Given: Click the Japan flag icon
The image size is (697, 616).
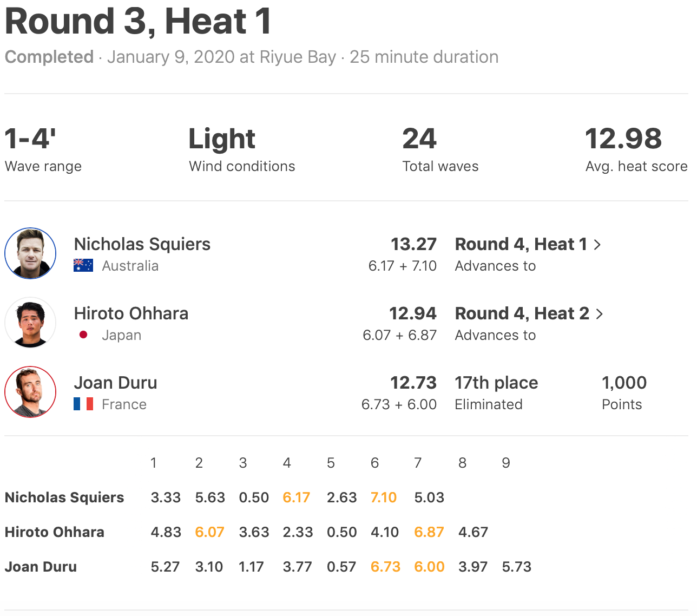Looking at the screenshot, I should pos(83,335).
